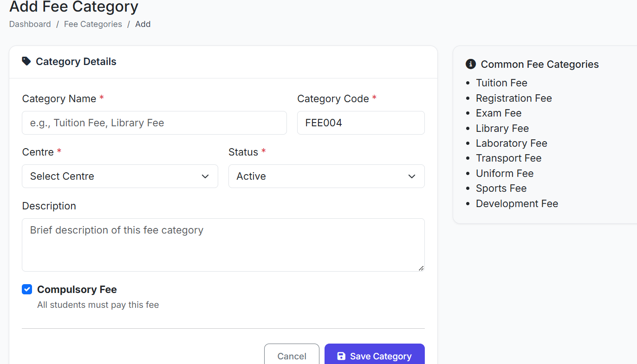Image resolution: width=637 pixels, height=364 pixels.
Task: Click Tuition Fee in the common categories list
Action: (501, 83)
